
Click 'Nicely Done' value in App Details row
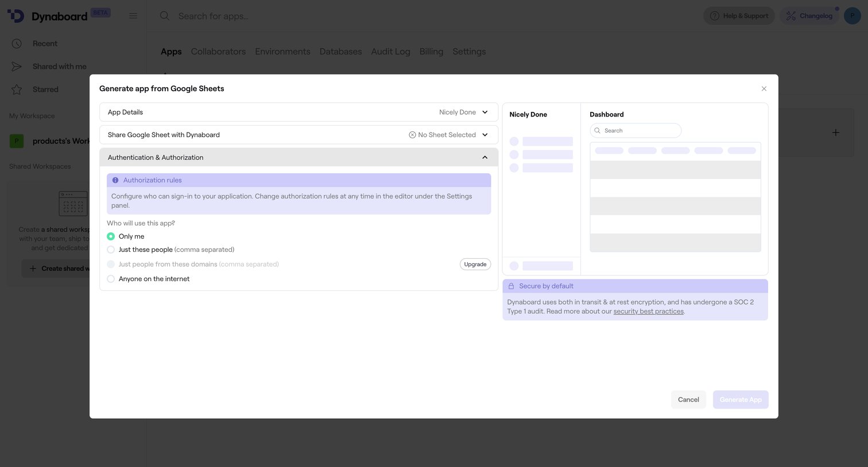click(x=458, y=112)
